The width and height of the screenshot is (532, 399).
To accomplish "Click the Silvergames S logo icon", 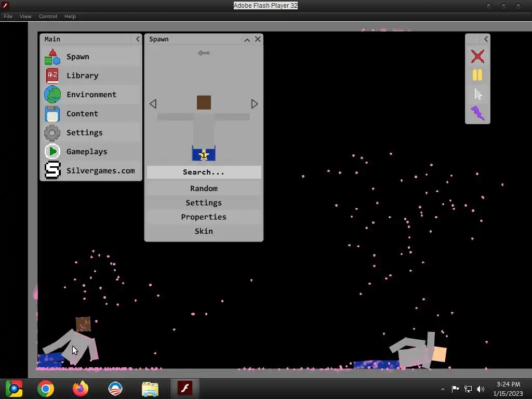I will pos(52,170).
